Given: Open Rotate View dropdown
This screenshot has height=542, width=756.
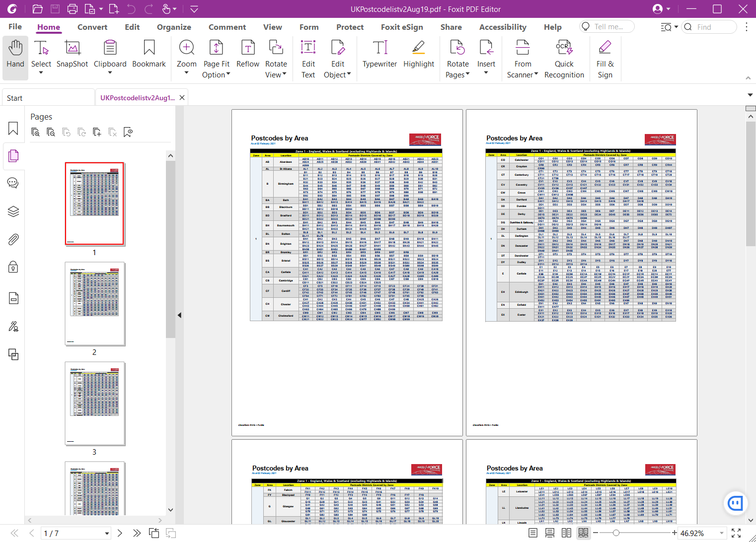Looking at the screenshot, I should [x=285, y=74].
